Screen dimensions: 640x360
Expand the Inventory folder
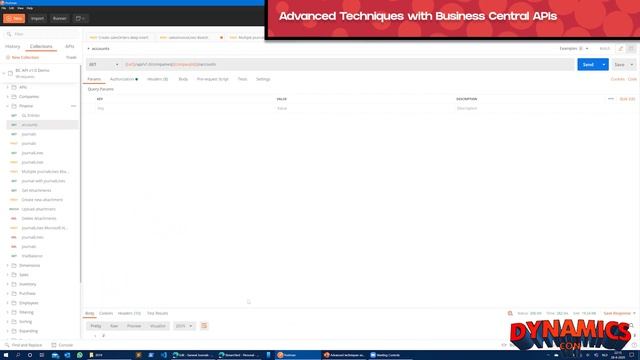7,284
